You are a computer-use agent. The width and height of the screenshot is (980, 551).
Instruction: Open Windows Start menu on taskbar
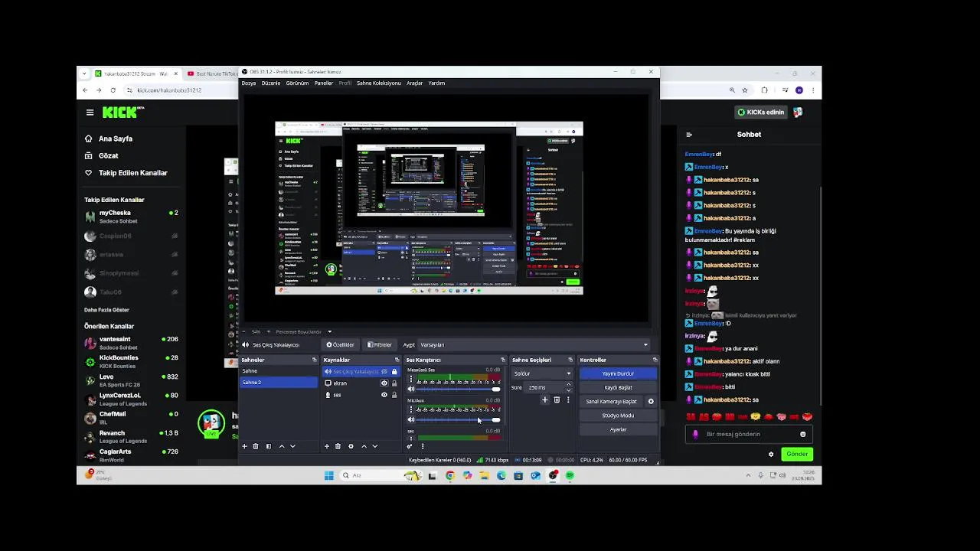pyautogui.click(x=328, y=475)
